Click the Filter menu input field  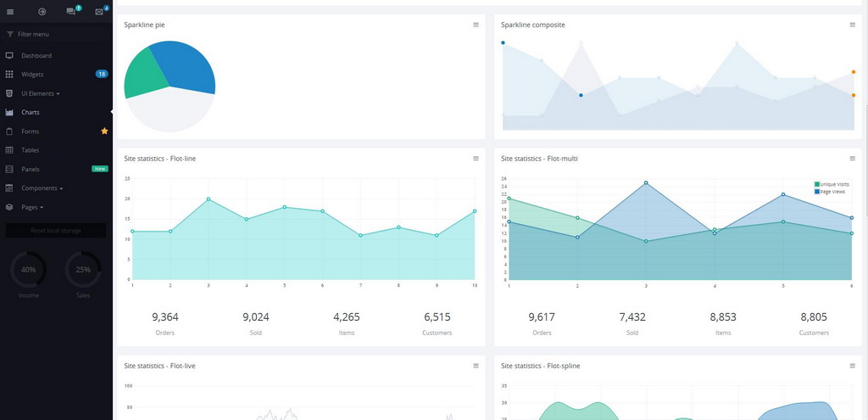[x=56, y=34]
